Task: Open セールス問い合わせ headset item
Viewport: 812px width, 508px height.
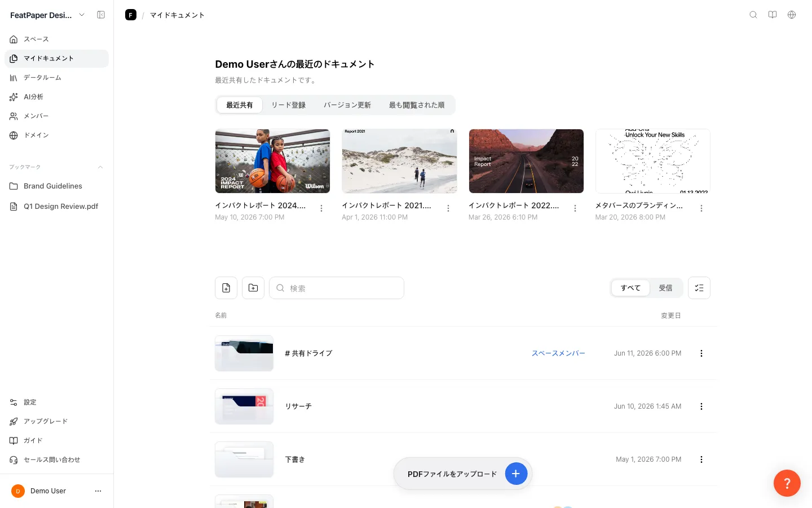Action: pyautogui.click(x=56, y=460)
